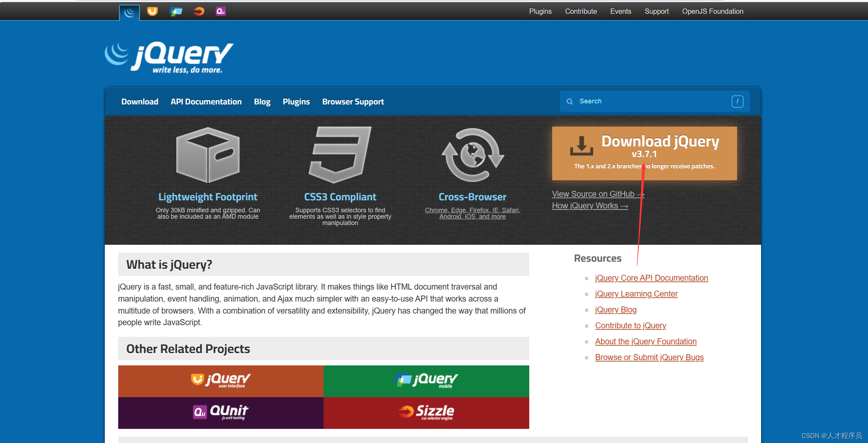Open the jQuery UI project tile
868x443 pixels.
[x=221, y=381]
